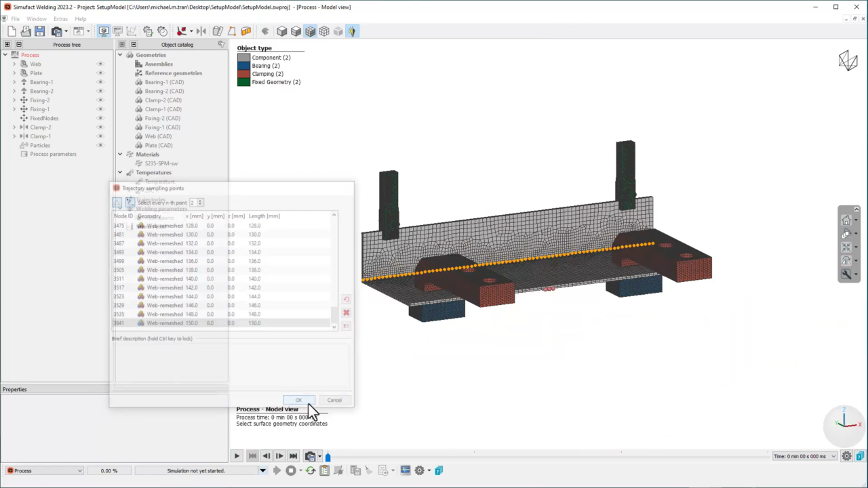868x488 pixels.
Task: Click the filter icon in Object catalog header
Action: (x=221, y=44)
